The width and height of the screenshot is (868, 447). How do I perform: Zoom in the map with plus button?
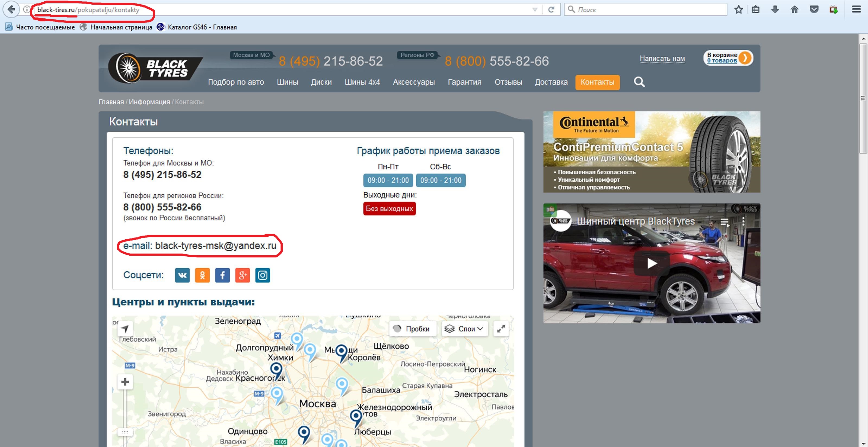[x=125, y=382]
